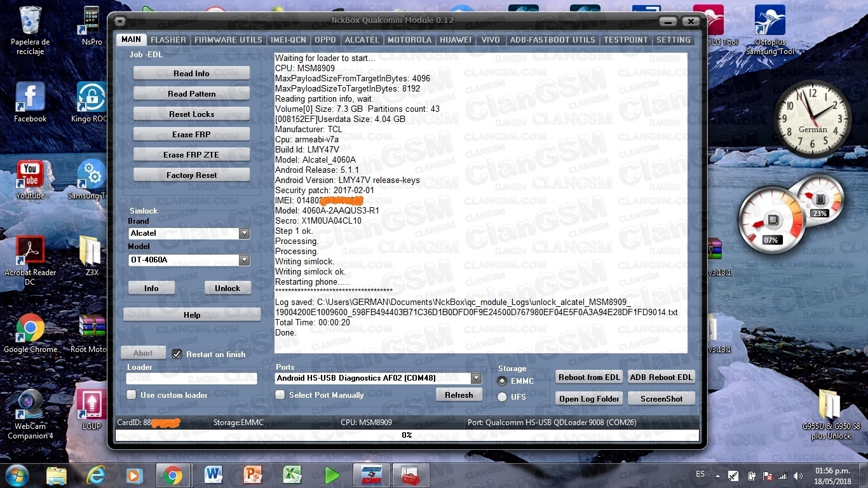Click the volume icon in system tray
The width and height of the screenshot is (868, 488).
797,475
